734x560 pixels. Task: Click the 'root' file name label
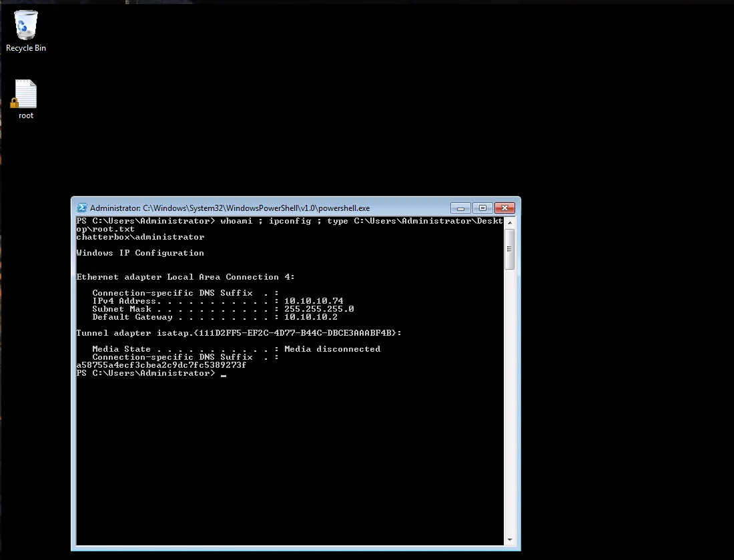click(x=26, y=115)
